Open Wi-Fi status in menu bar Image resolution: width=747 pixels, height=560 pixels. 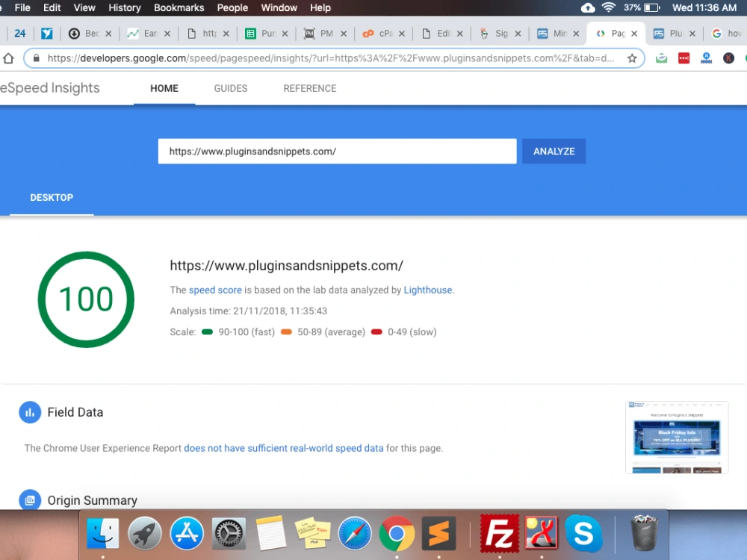pos(608,7)
